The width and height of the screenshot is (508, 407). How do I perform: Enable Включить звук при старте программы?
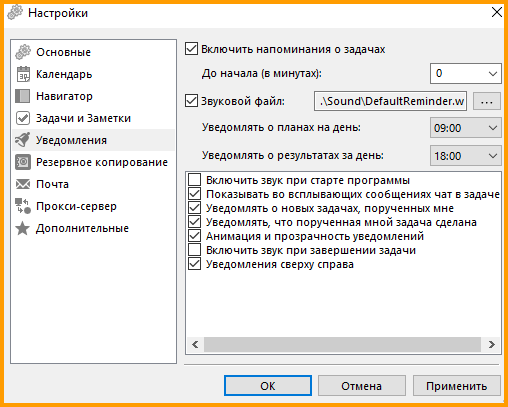(x=195, y=180)
